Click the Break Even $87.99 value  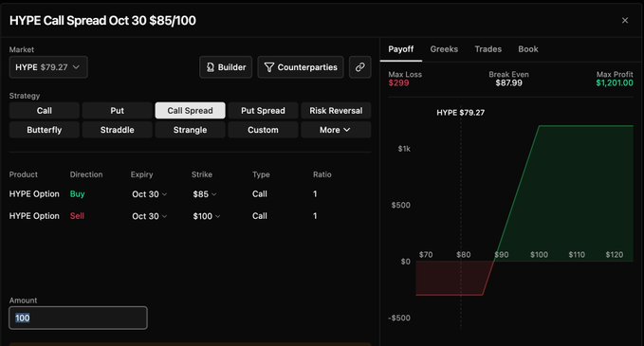509,82
